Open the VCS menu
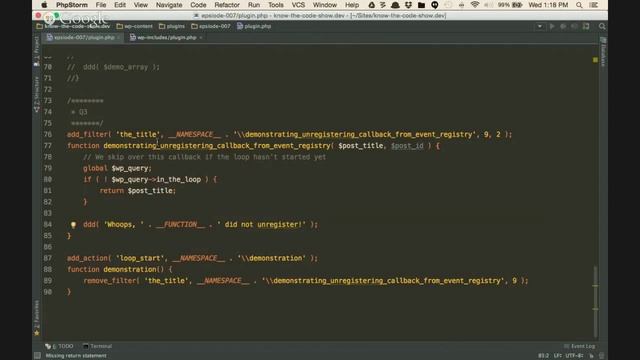 pyautogui.click(x=298, y=5)
